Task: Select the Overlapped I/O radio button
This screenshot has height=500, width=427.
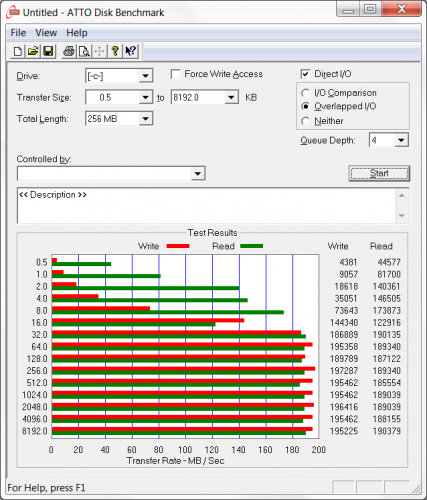Action: coord(305,106)
